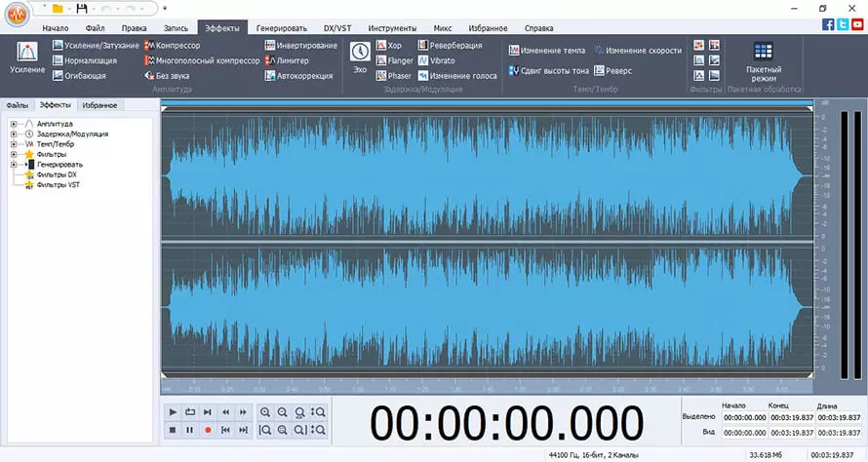The width and height of the screenshot is (868, 462).
Task: Apply the Усиление/Затухание effect
Action: 96,46
